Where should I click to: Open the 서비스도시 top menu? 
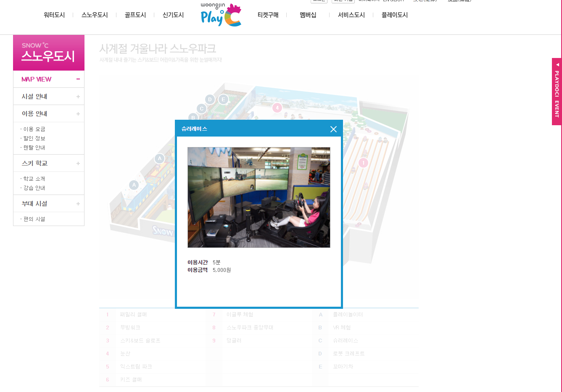351,15
